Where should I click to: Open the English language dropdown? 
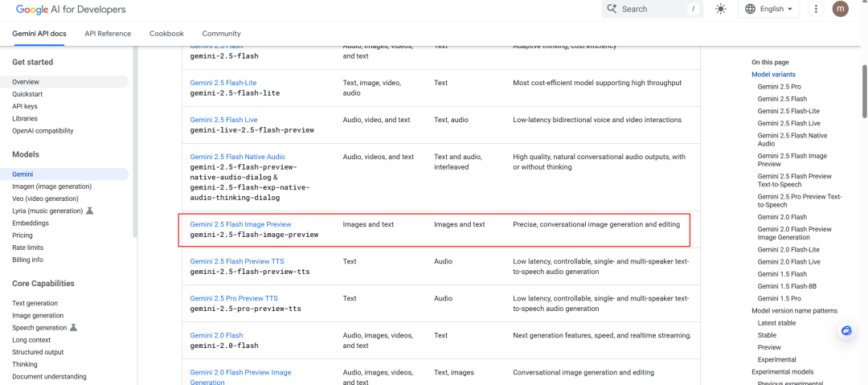coord(768,9)
